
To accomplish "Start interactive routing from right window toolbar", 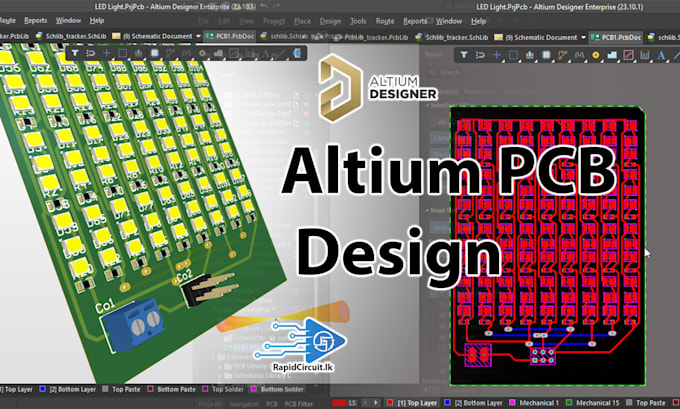I will pos(562,55).
